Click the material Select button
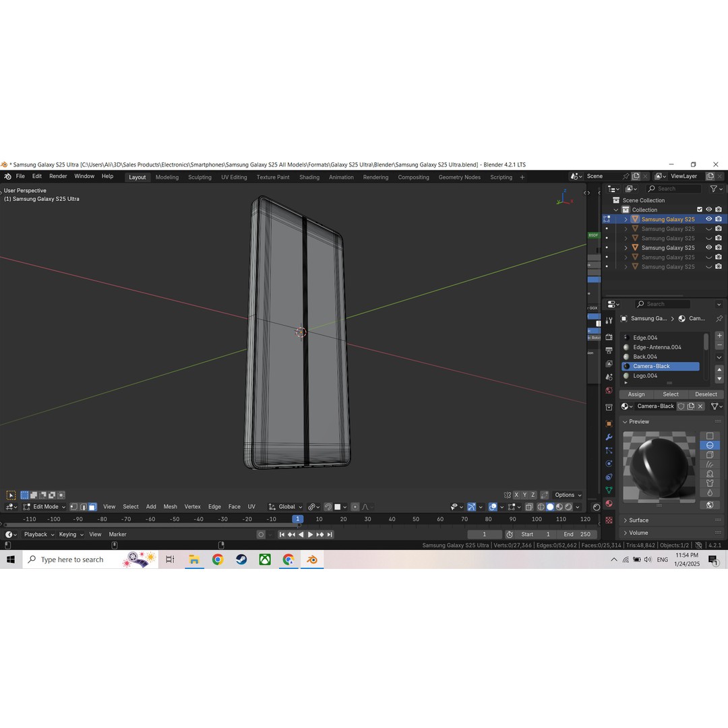Viewport: 728px width, 728px height. [x=671, y=394]
